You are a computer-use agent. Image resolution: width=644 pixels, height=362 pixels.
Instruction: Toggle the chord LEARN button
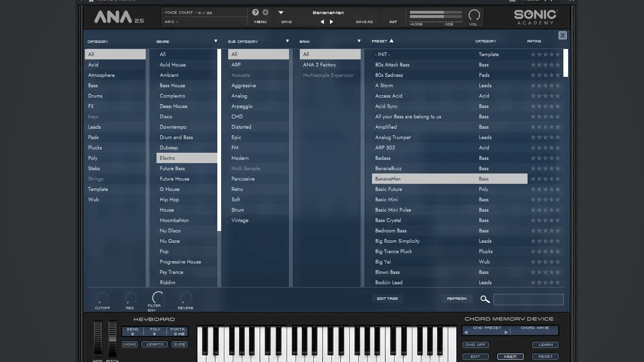coord(545,345)
